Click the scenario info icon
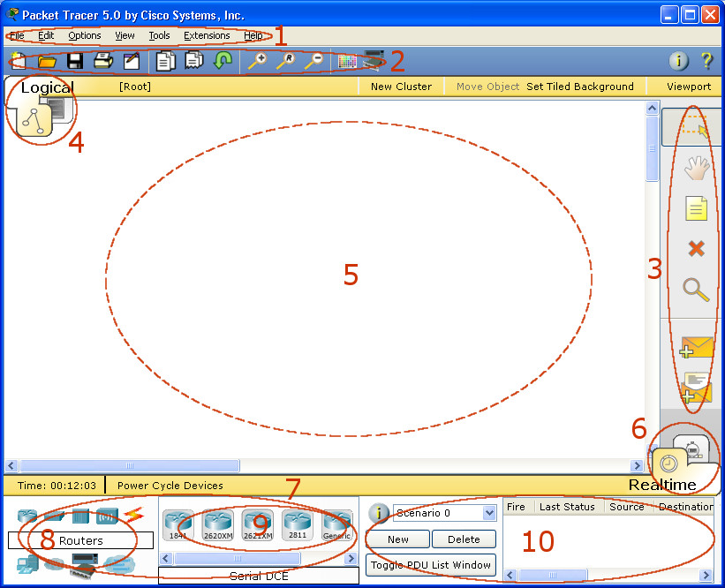 coord(378,513)
